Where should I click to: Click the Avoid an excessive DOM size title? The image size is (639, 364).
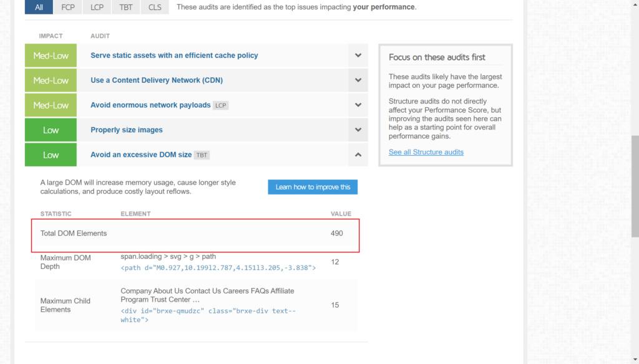pos(141,155)
